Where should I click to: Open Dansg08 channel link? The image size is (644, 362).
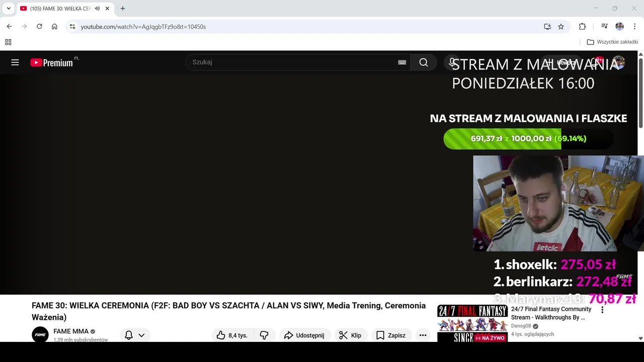click(x=521, y=326)
